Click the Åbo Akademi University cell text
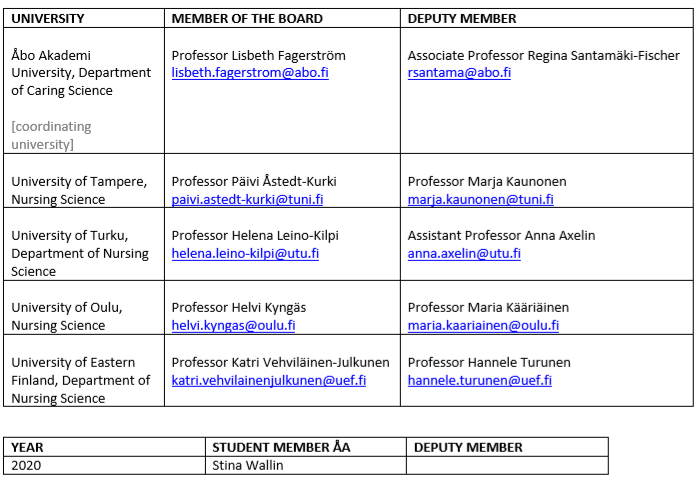This screenshot has height=479, width=696. 81,73
